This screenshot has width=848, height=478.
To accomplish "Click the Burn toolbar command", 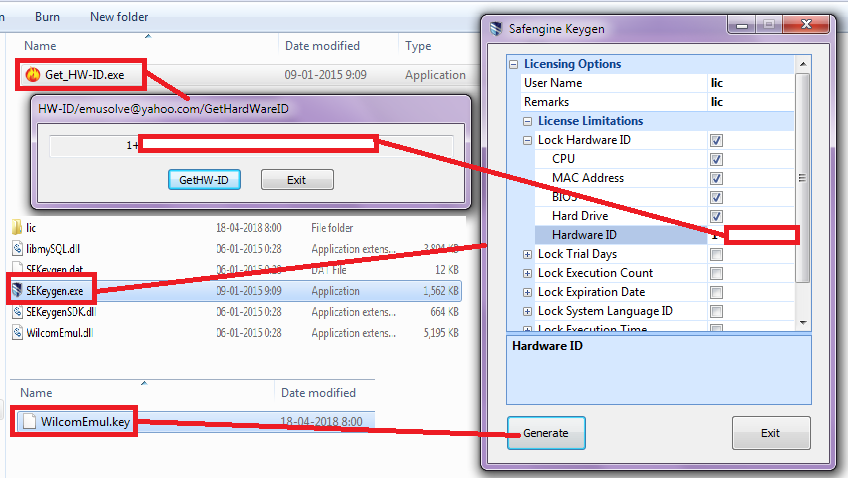I will coord(47,17).
